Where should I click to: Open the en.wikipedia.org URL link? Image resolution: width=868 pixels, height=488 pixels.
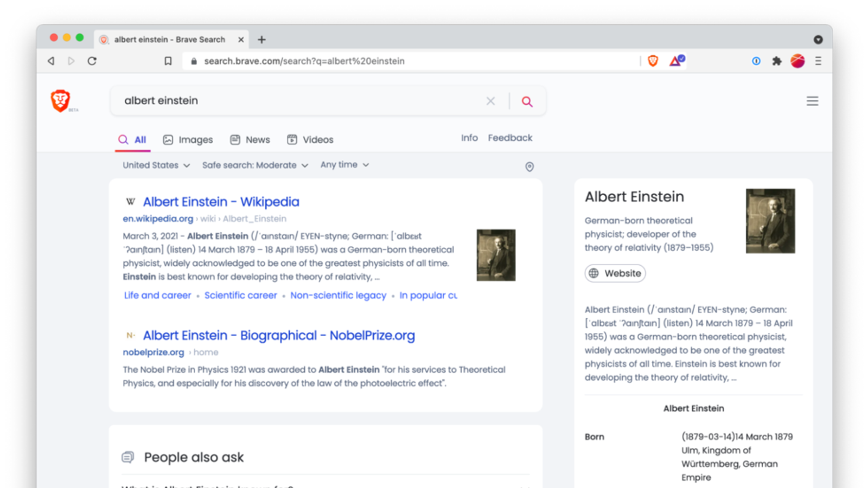coord(158,219)
